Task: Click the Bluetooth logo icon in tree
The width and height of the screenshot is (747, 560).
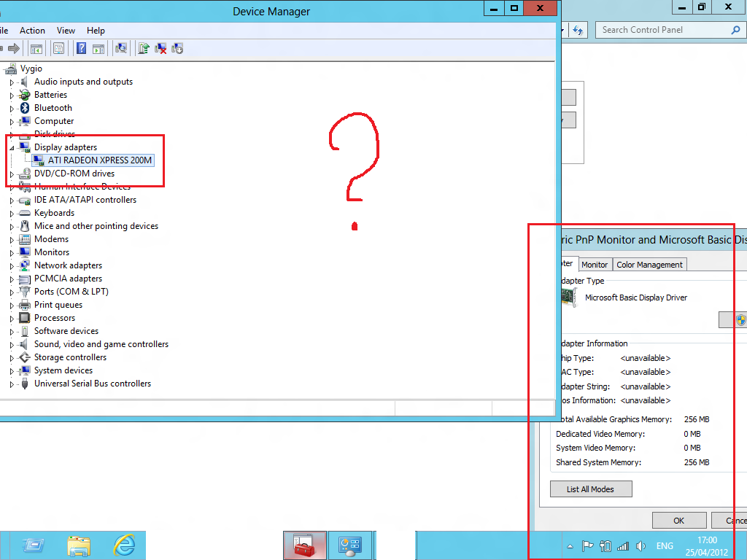Action: (x=25, y=108)
